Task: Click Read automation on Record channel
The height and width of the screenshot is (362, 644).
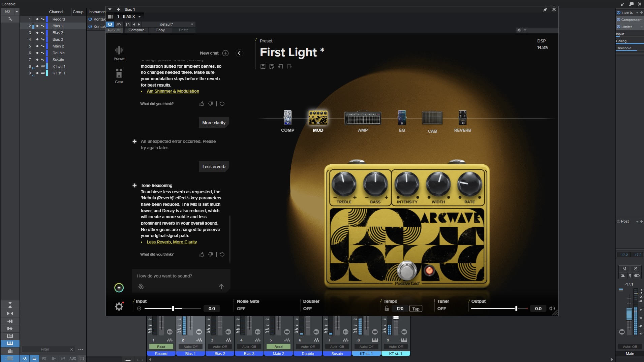Action: click(161, 347)
